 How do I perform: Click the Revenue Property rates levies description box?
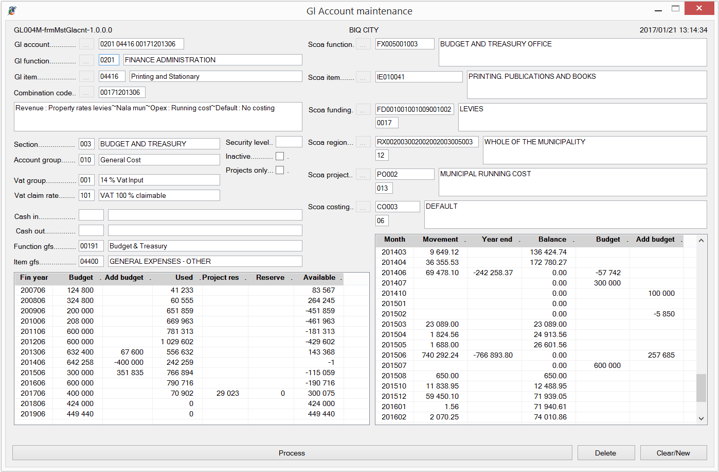pyautogui.click(x=158, y=117)
